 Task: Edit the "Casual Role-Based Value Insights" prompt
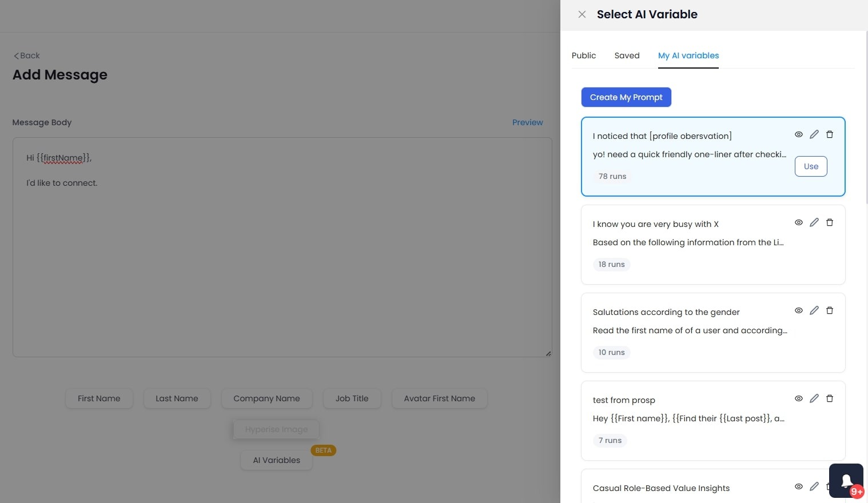814,486
